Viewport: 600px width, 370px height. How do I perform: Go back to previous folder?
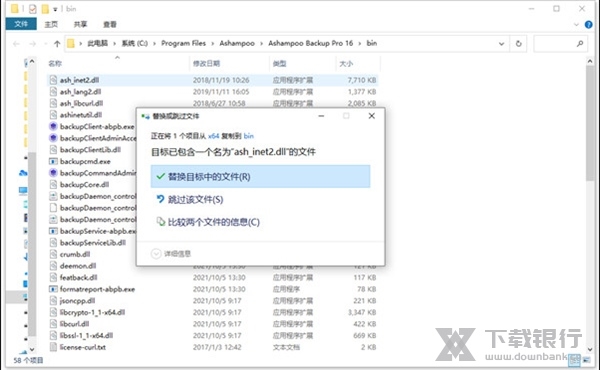[x=16, y=44]
